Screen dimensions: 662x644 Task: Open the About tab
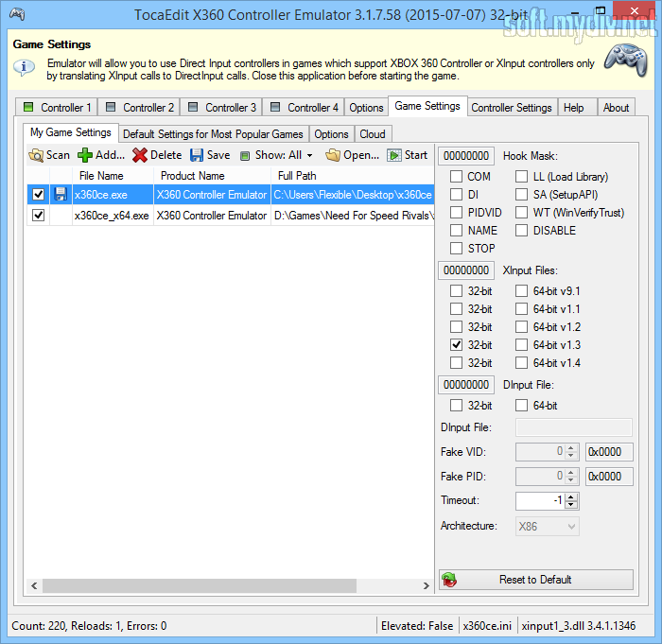coord(616,108)
